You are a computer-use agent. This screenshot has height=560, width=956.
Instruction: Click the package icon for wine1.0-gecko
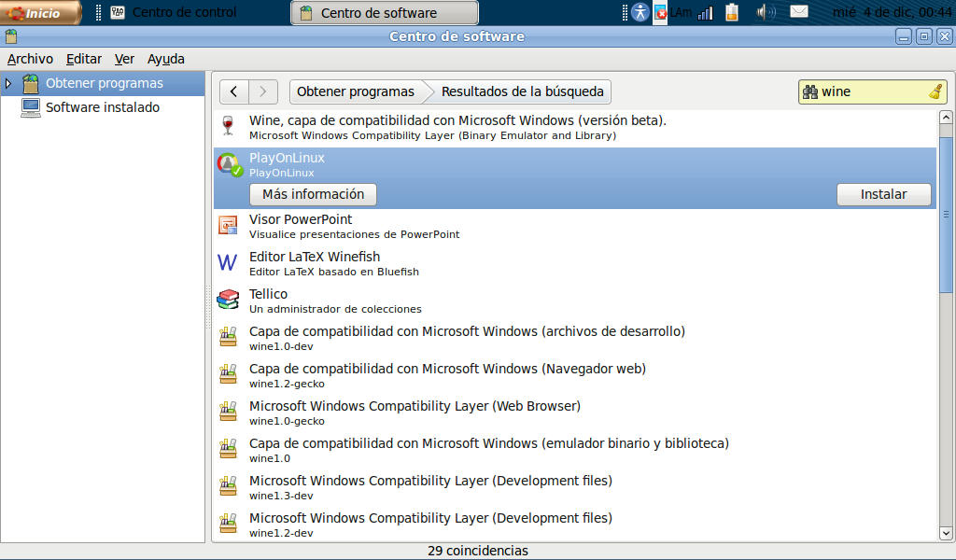pyautogui.click(x=228, y=411)
